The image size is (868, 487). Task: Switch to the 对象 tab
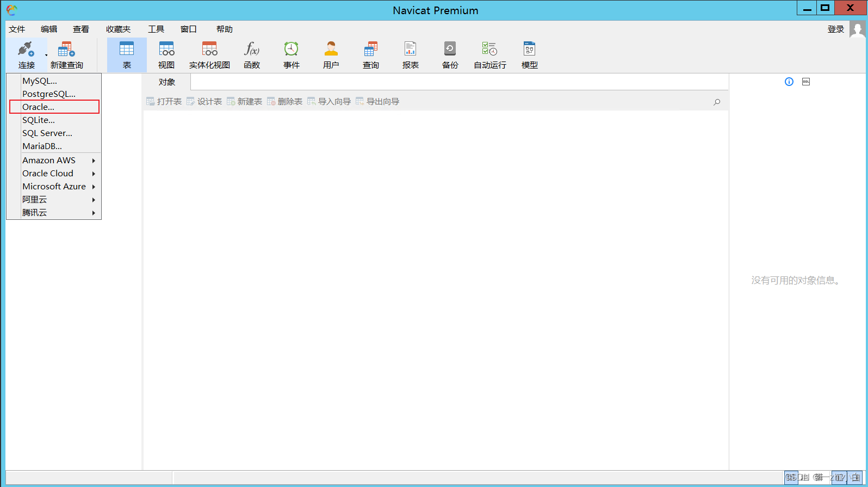[x=167, y=82]
